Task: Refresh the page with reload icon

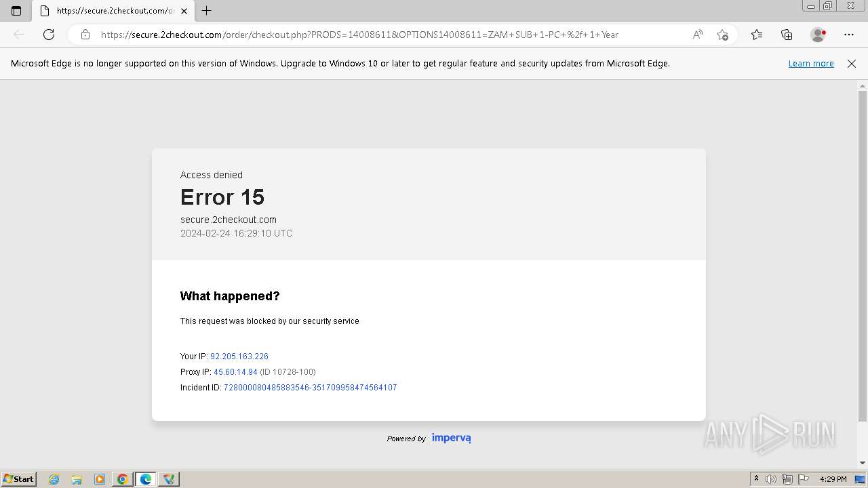Action: 49,35
